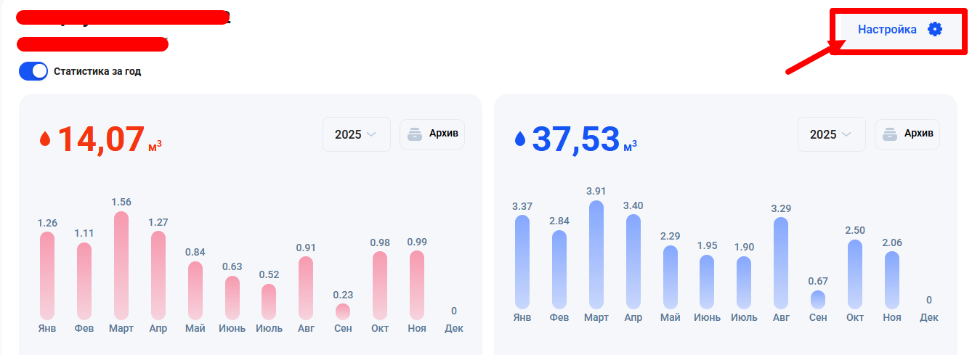Toggle Статистика за год switch
Image resolution: width=980 pixels, height=355 pixels.
[33, 71]
